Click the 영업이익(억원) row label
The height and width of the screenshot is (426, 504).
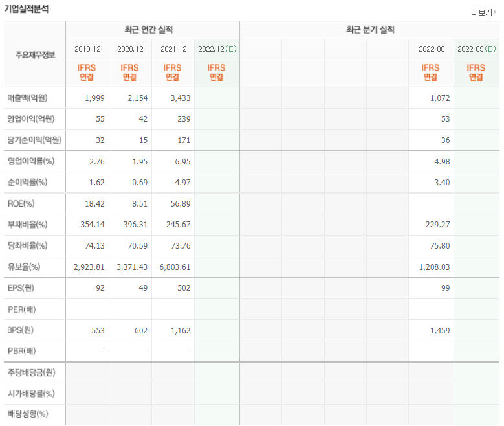31,119
